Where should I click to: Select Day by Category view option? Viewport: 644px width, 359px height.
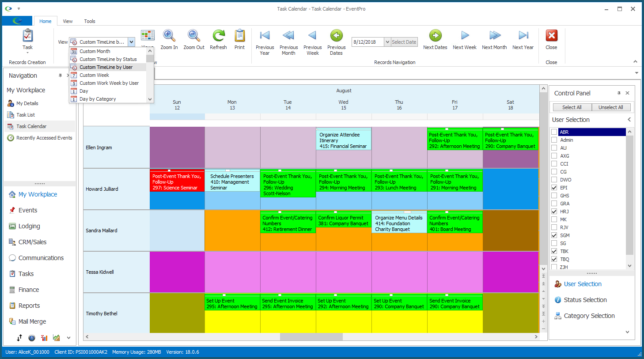point(109,99)
